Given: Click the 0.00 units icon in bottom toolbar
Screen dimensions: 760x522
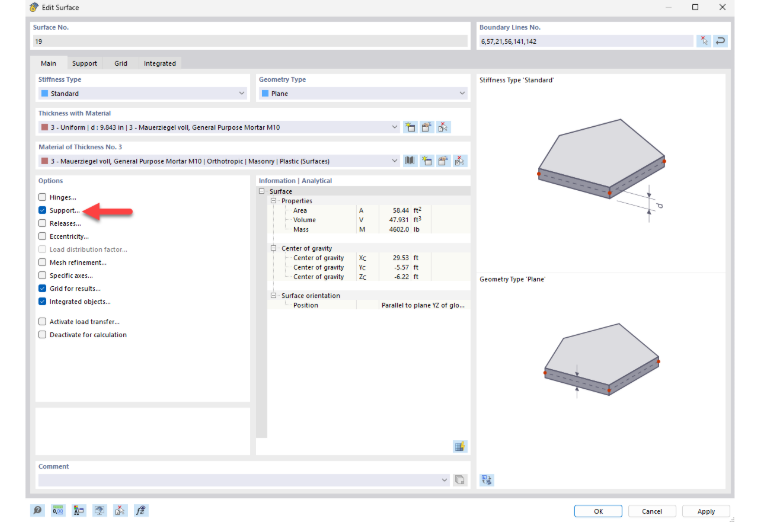Looking at the screenshot, I should [x=58, y=510].
